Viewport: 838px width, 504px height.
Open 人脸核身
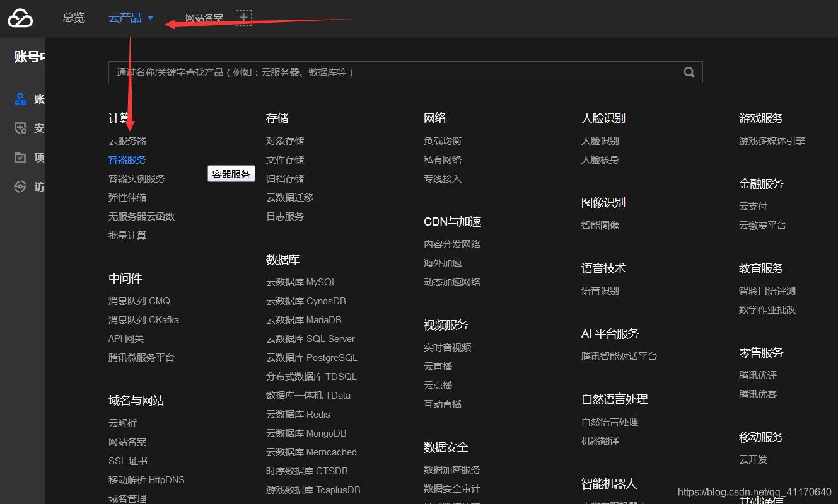click(x=600, y=160)
